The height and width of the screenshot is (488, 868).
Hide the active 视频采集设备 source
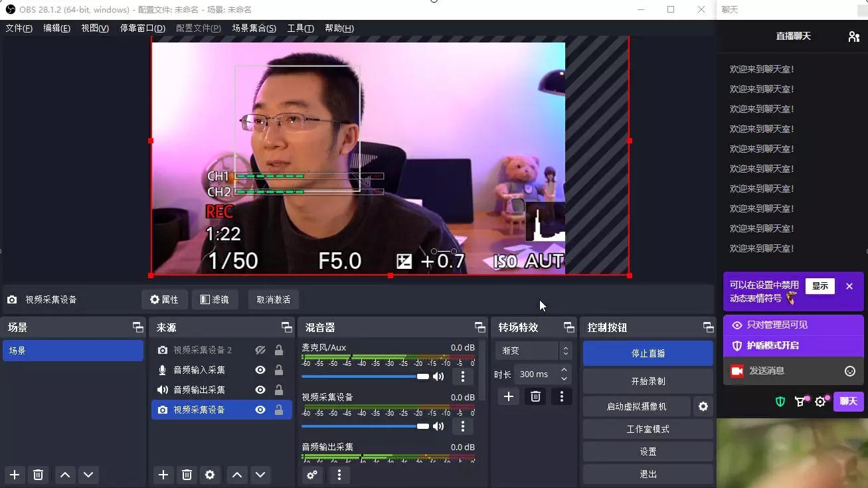pos(260,410)
